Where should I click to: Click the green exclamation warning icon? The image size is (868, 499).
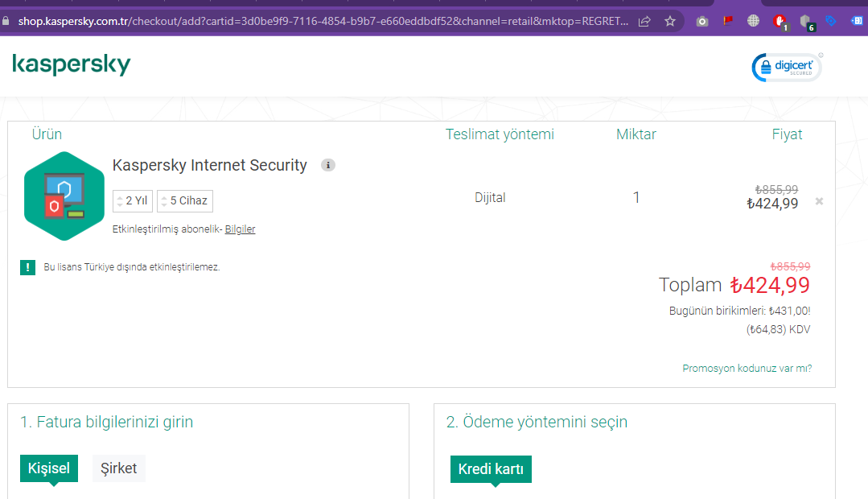pyautogui.click(x=27, y=267)
